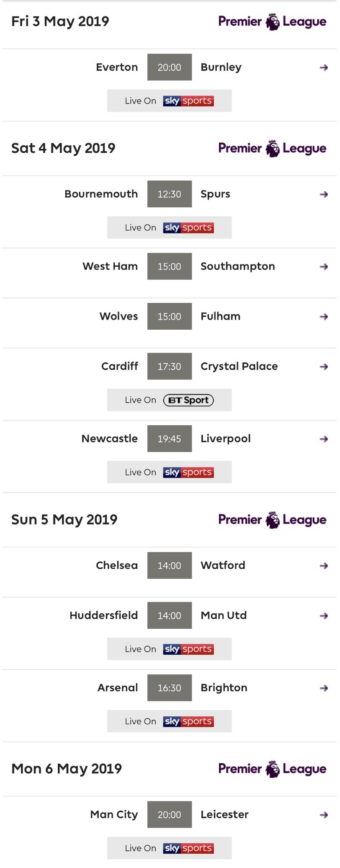Viewport: 340px width, 868px height.
Task: Open the Newcastle vs Liverpool arrow
Action: 324,439
